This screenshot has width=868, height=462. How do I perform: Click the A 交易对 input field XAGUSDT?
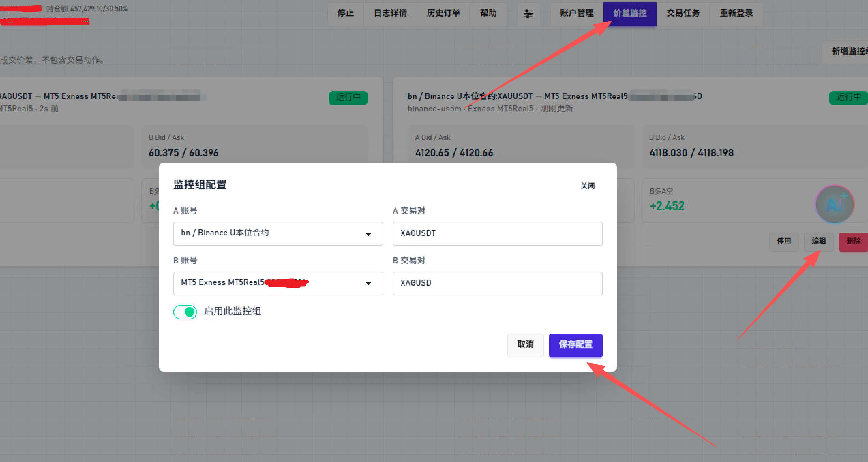tap(497, 234)
